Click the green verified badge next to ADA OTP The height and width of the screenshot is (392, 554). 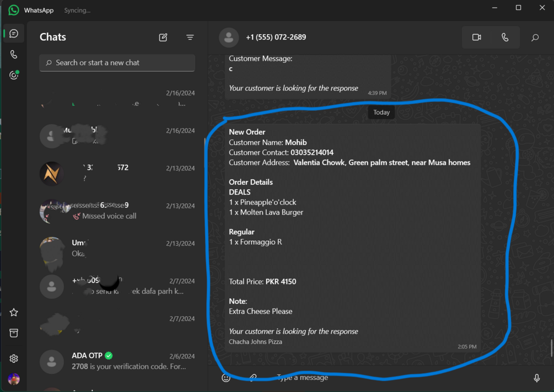[109, 356]
